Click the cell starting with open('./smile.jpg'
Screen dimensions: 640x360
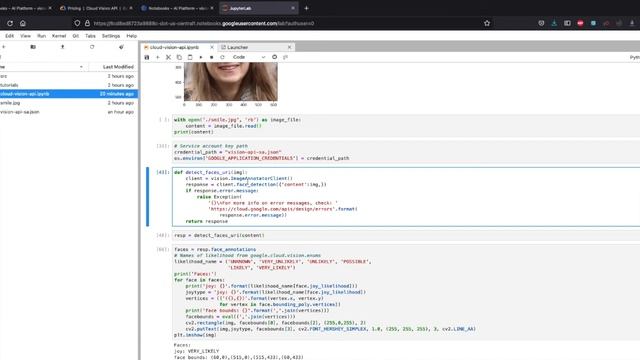(406, 126)
